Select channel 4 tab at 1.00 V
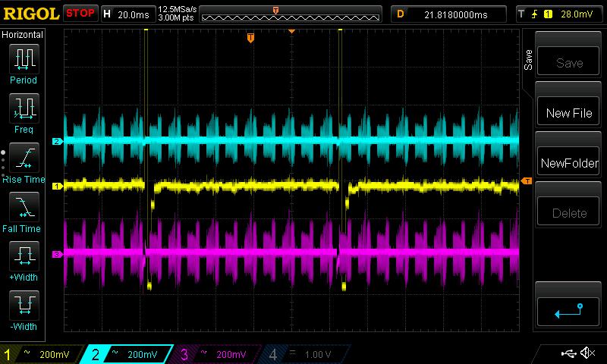The width and height of the screenshot is (607, 364). (x=306, y=354)
